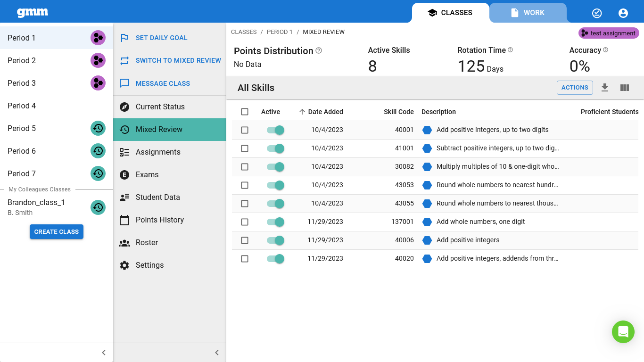The image size is (644, 362).
Task: Open the user account icon
Action: point(623,13)
